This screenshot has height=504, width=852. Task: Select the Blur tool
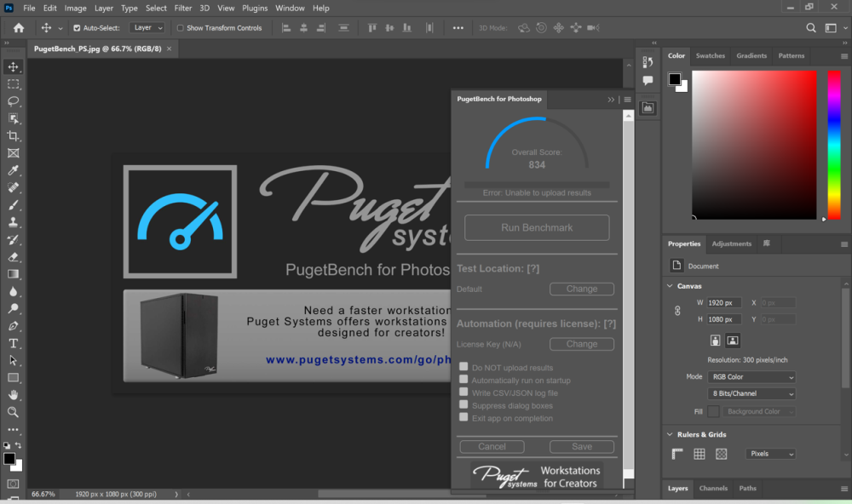pyautogui.click(x=13, y=292)
